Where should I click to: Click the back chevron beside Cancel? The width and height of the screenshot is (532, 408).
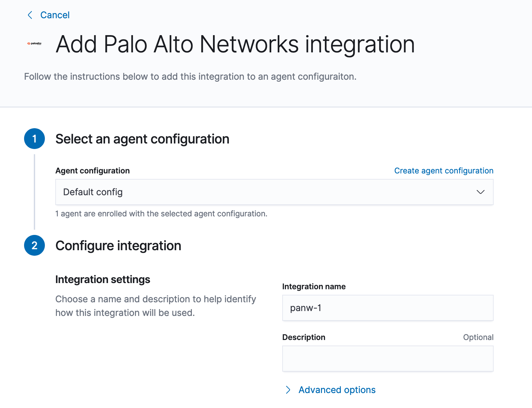click(30, 15)
